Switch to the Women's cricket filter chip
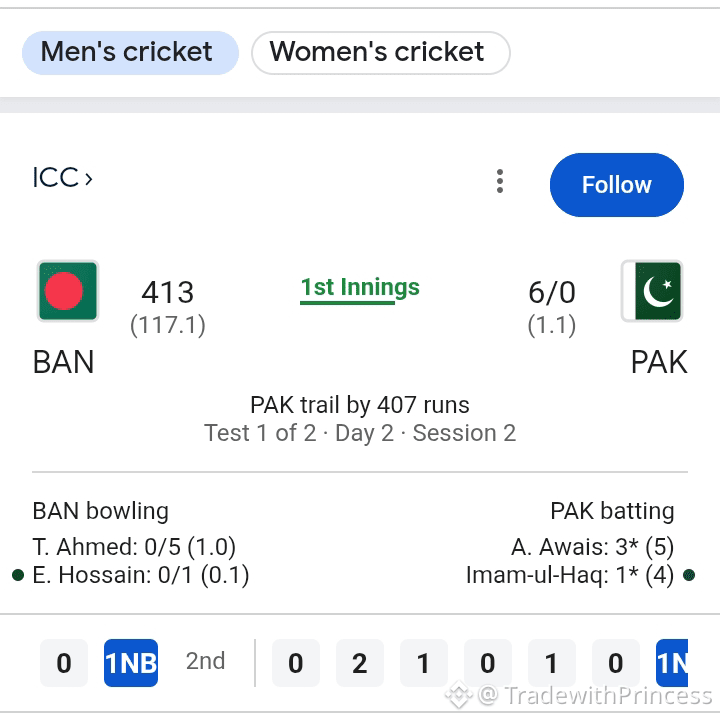The image size is (720, 720). [381, 53]
